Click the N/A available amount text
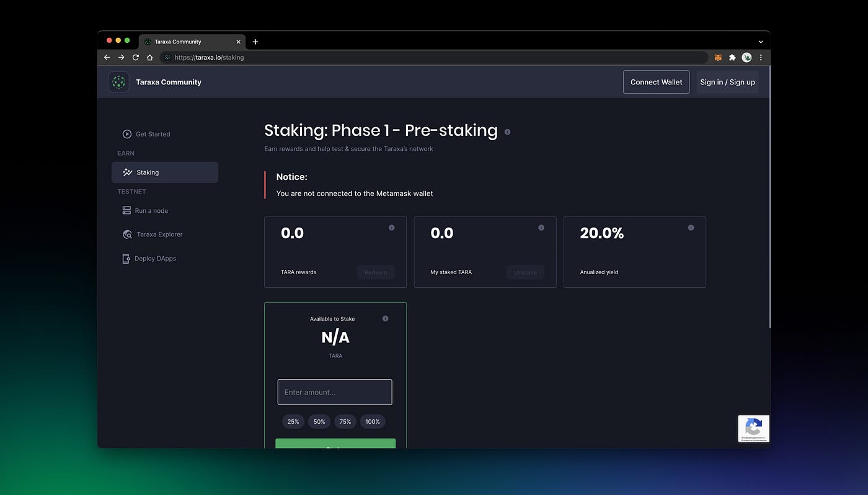Image resolution: width=868 pixels, height=495 pixels. 335,337
